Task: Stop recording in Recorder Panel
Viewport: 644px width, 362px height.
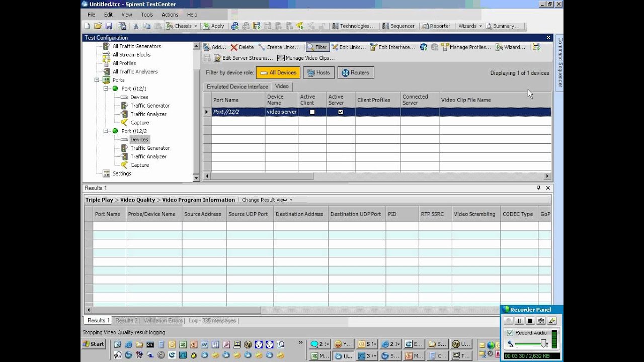Action: [x=530, y=321]
